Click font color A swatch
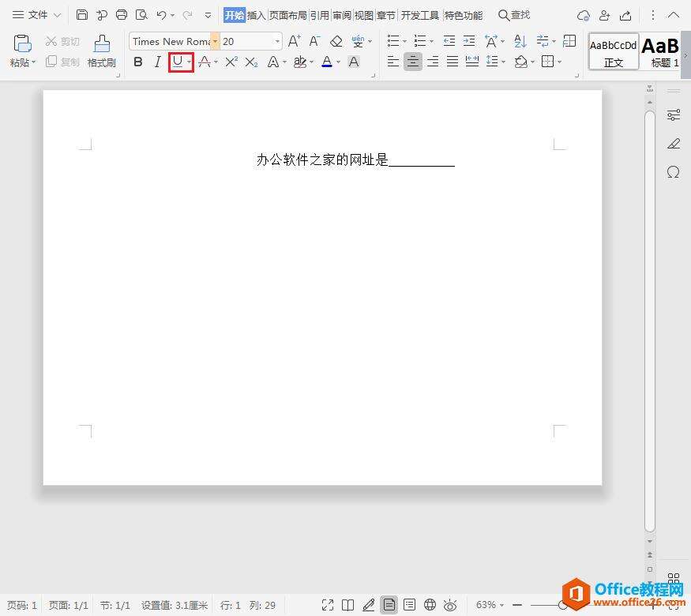 tap(327, 62)
